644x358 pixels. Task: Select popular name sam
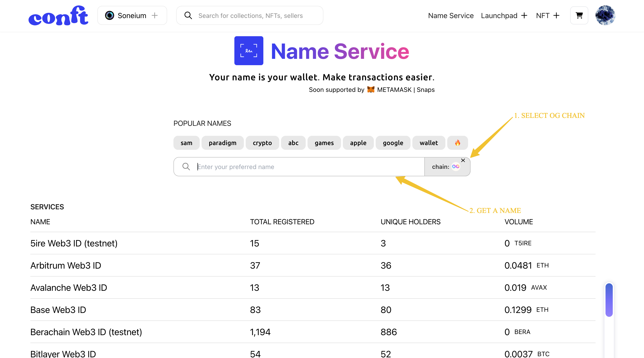[186, 143]
